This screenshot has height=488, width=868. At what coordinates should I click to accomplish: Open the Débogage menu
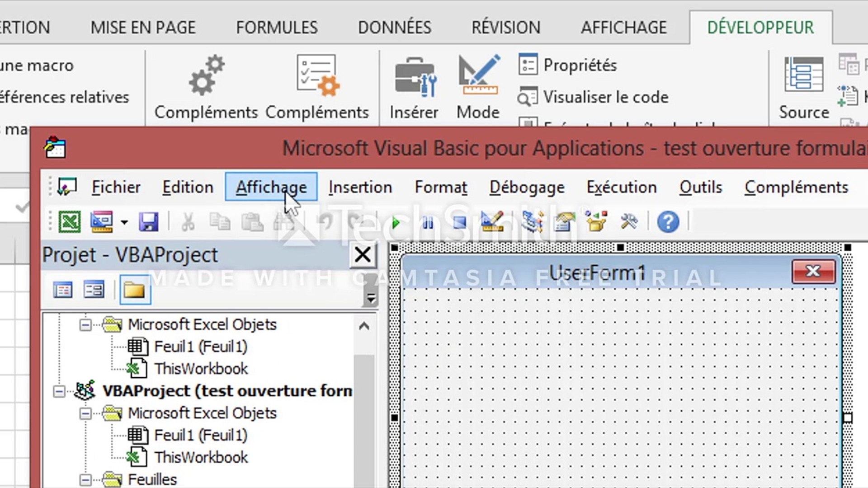coord(527,187)
